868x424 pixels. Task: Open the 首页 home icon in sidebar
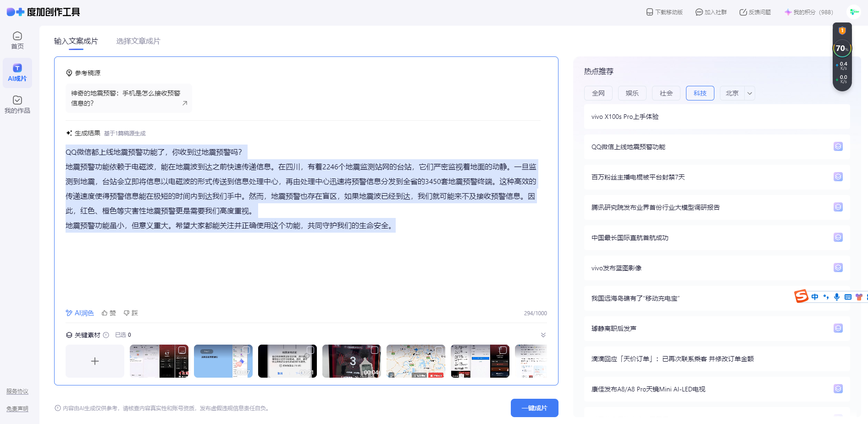point(17,40)
